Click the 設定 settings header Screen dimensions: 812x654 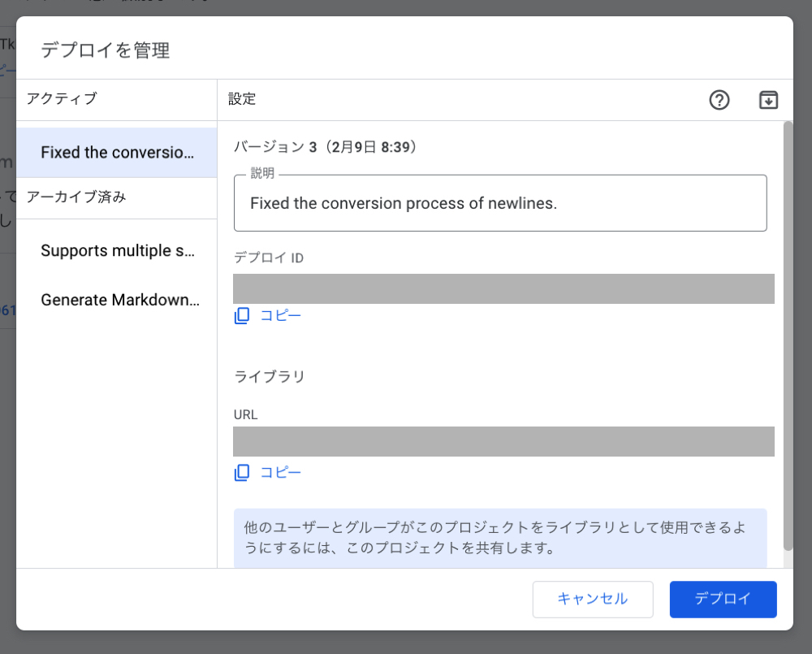[x=241, y=99]
